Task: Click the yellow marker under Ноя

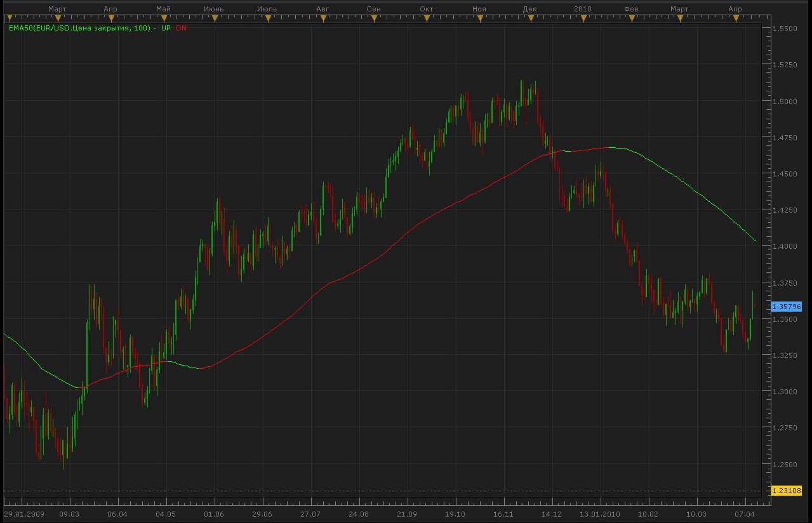Action: [479, 18]
